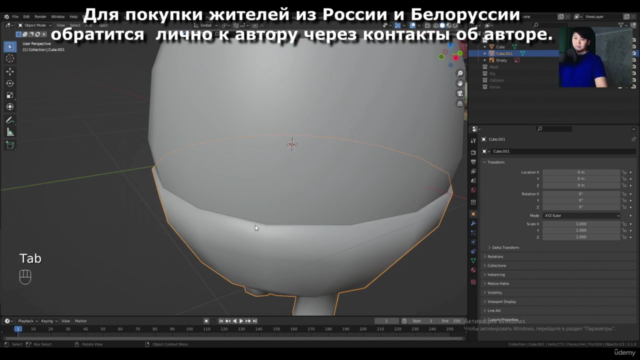
Task: Open the Modifiers wrench properties tab
Action: (473, 224)
